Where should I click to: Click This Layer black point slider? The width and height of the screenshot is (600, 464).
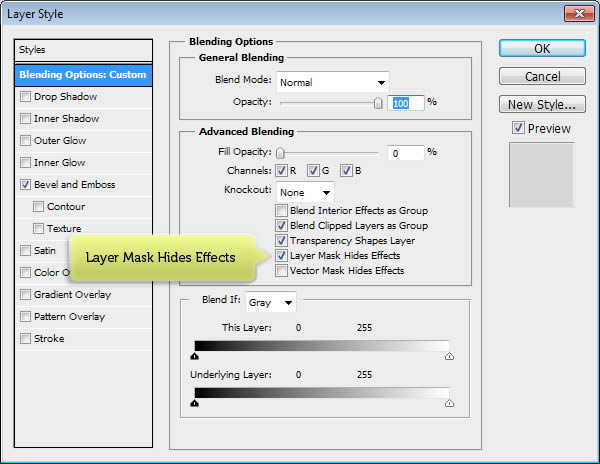point(194,357)
